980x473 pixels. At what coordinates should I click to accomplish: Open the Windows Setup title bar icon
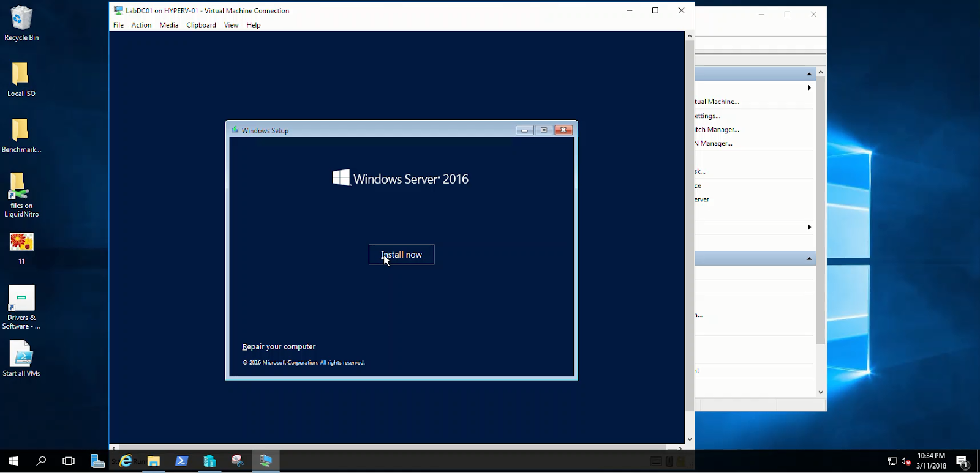pyautogui.click(x=235, y=130)
